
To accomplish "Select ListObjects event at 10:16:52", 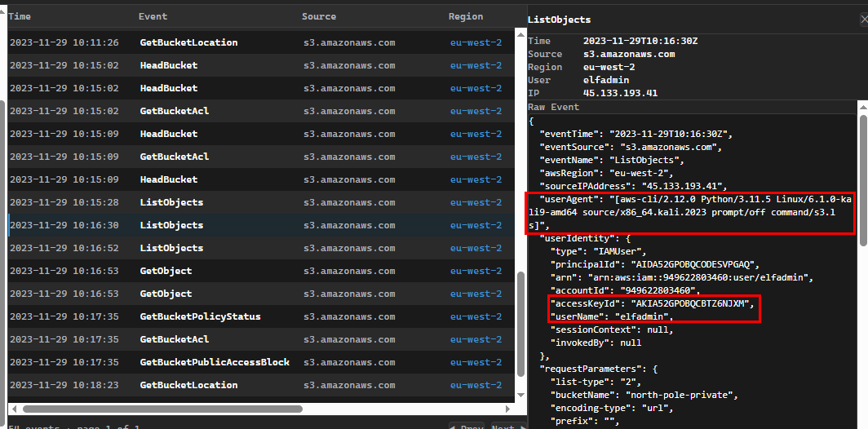I will pos(261,248).
